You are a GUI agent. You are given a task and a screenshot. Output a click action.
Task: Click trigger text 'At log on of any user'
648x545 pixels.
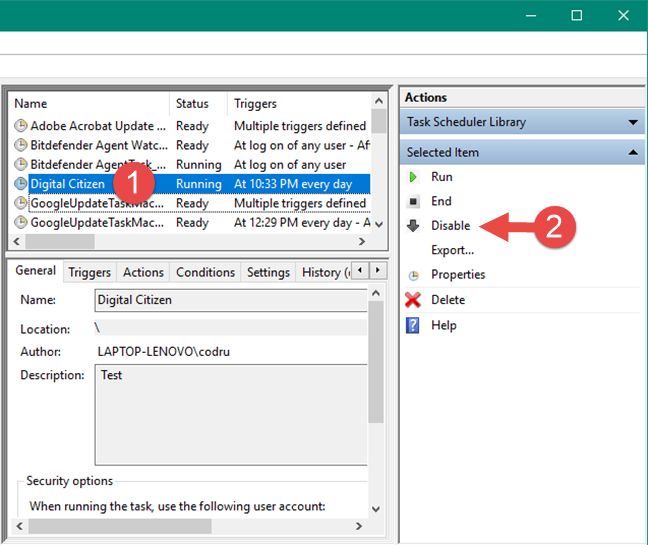[x=290, y=165]
